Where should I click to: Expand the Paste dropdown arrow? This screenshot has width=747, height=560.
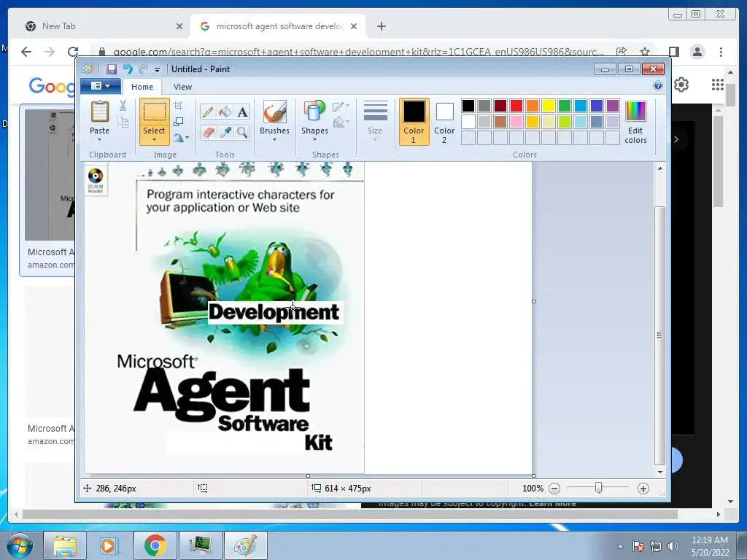coord(99,140)
